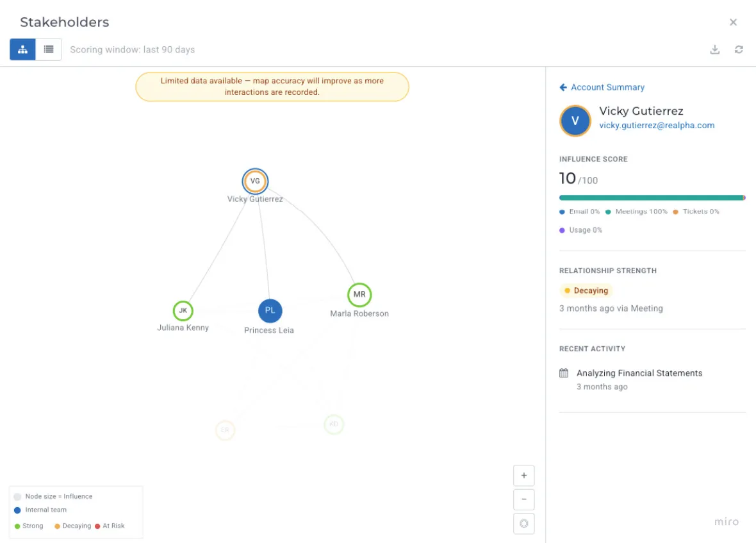Click the 3 months ago via Meeting text
Viewport: 756px width, 543px height.
(x=611, y=308)
